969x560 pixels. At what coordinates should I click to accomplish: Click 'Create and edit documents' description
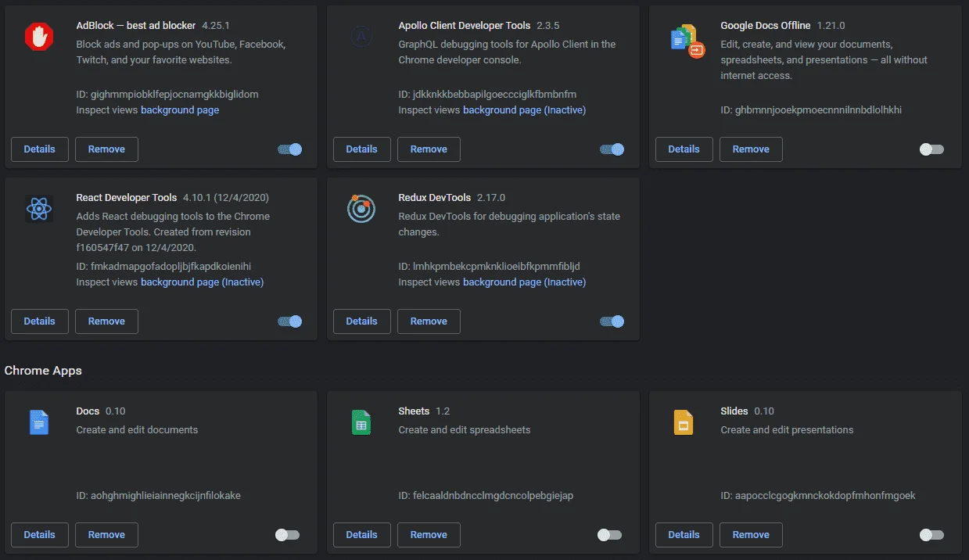(x=137, y=430)
